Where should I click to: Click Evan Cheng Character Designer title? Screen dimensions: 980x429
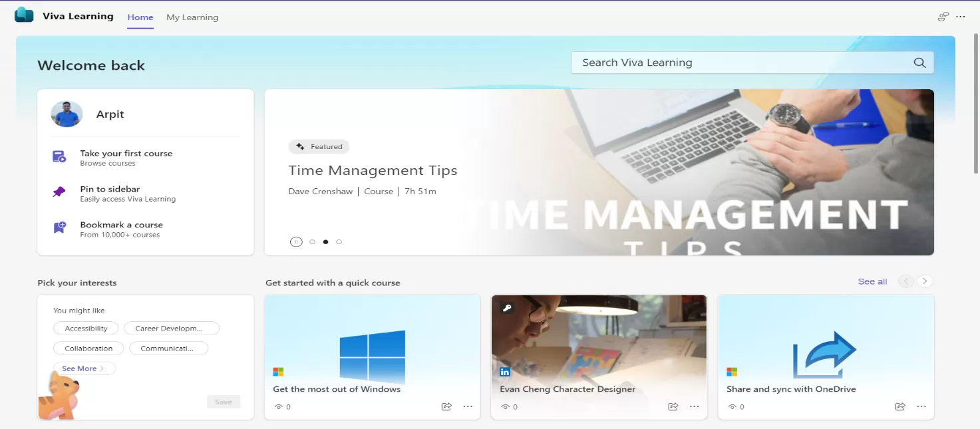568,389
